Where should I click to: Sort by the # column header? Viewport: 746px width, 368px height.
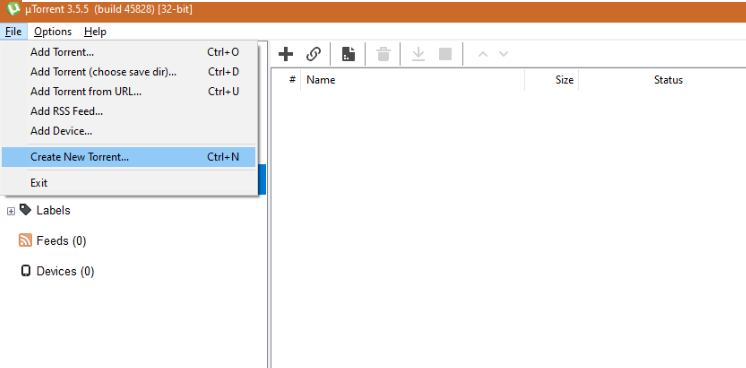pyautogui.click(x=292, y=80)
